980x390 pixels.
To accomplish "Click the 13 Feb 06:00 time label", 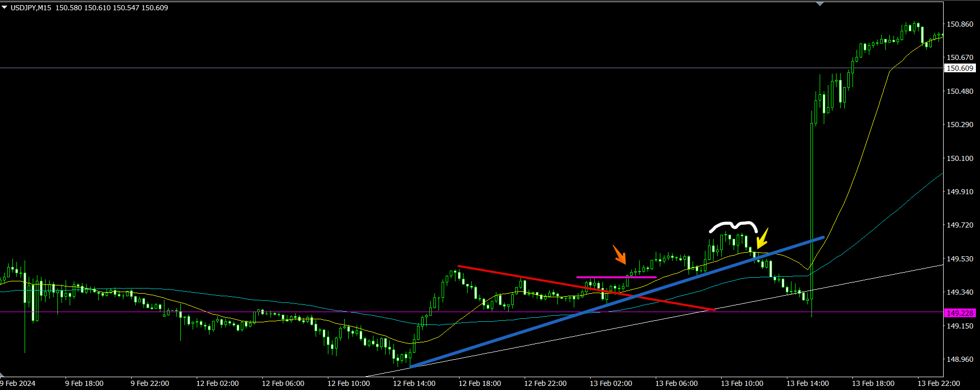I will click(677, 383).
